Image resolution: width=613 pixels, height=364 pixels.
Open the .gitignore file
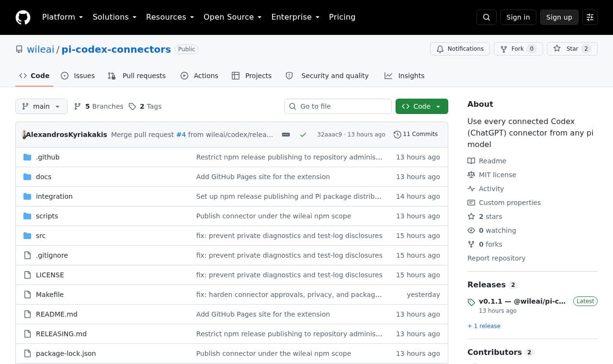(x=52, y=255)
